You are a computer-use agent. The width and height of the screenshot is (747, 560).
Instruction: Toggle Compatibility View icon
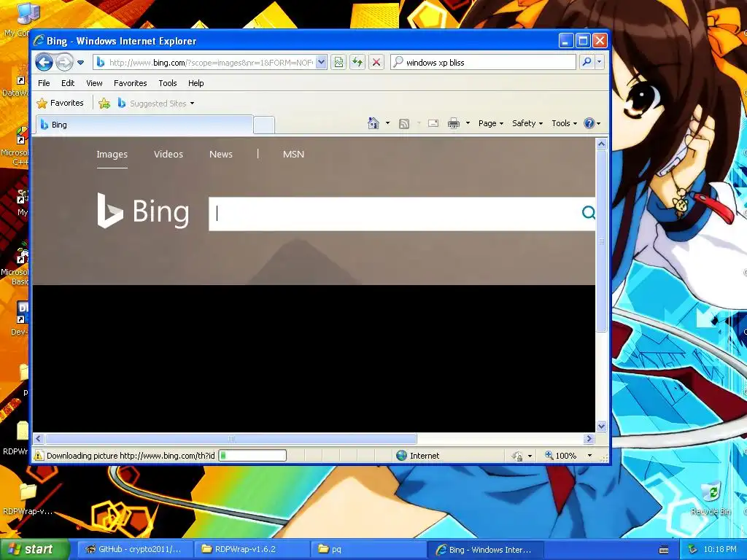[338, 63]
